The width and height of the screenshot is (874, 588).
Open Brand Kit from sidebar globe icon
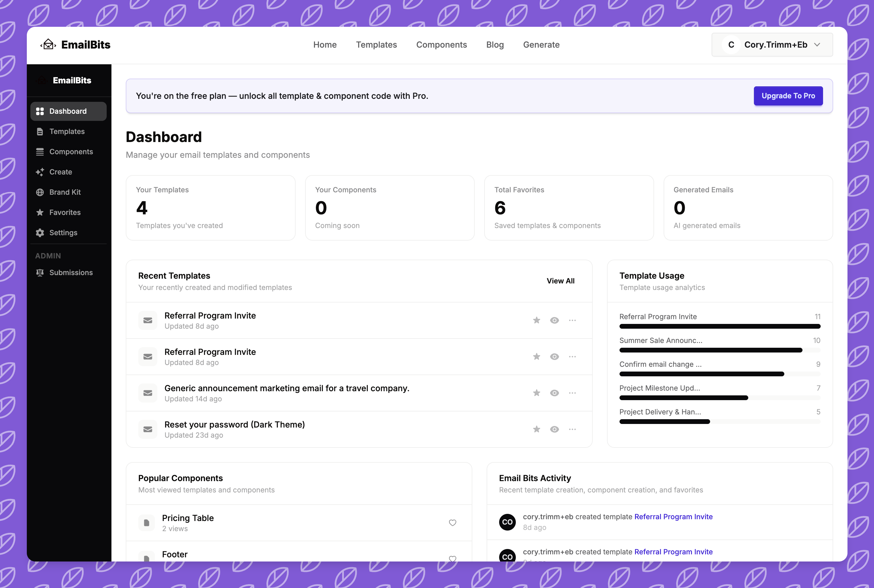point(40,192)
